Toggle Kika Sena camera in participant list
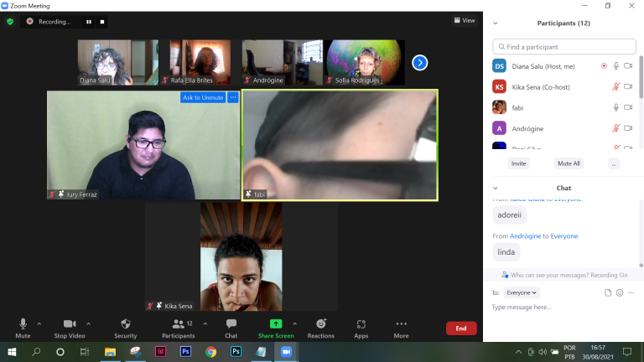The height and width of the screenshot is (362, 644). coord(628,86)
